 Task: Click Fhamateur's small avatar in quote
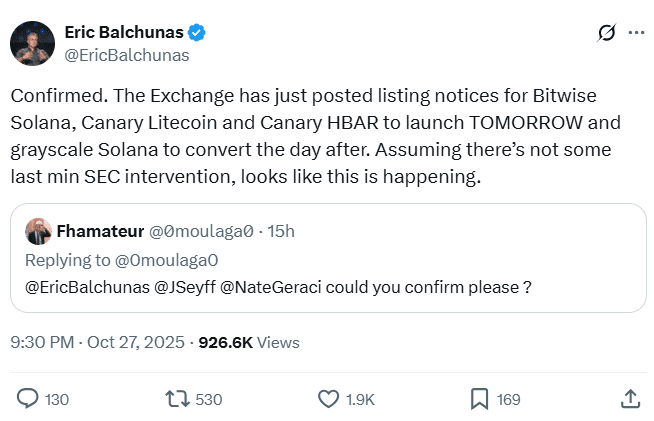[x=38, y=231]
